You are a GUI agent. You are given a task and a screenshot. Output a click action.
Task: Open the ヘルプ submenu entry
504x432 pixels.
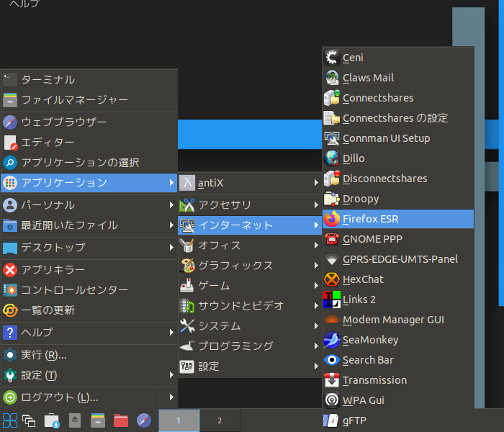tap(89, 333)
